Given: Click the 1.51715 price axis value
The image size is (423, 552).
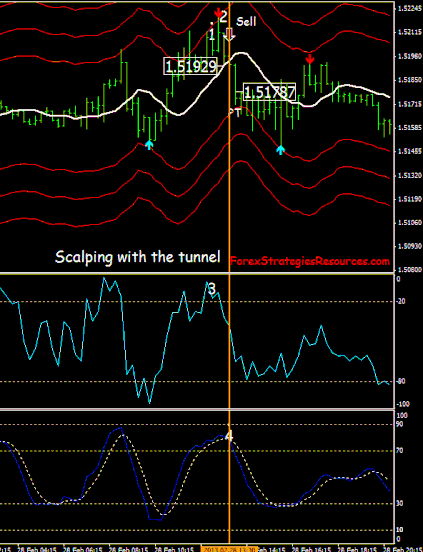Looking at the screenshot, I should point(409,104).
